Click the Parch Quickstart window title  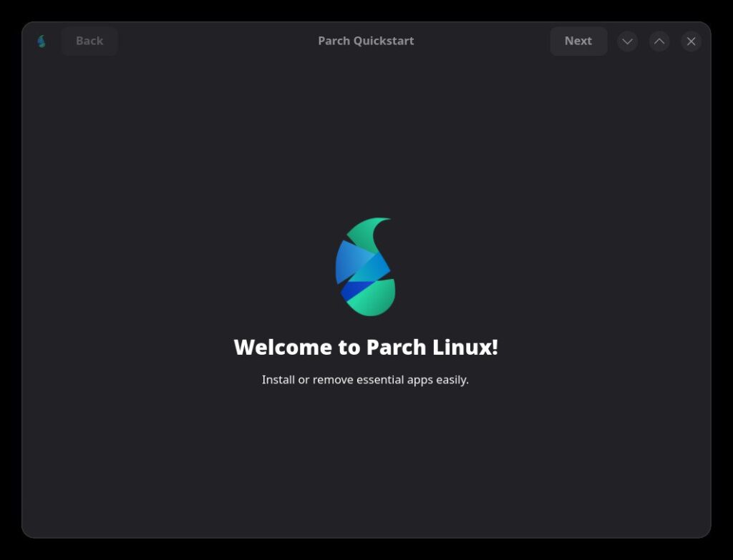pos(366,41)
